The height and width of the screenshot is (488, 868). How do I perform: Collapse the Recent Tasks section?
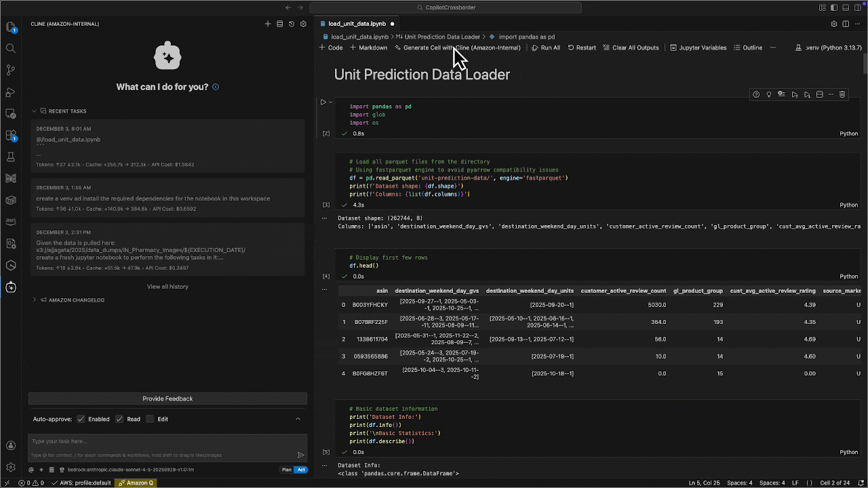point(33,111)
